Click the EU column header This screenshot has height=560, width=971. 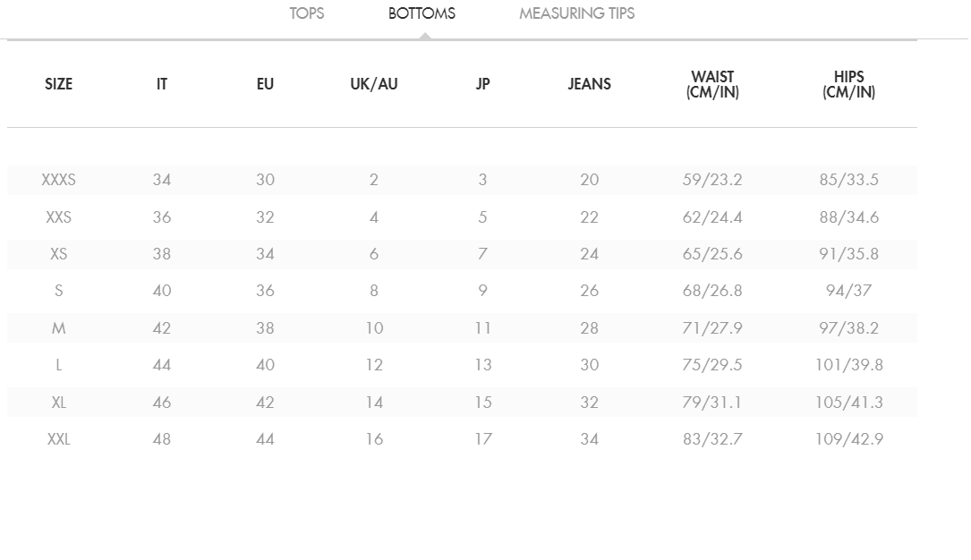pos(265,84)
